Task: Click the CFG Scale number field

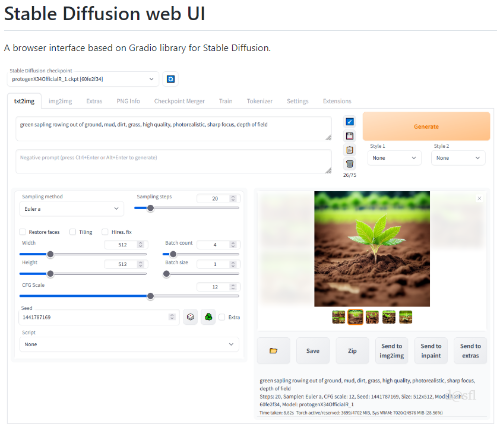Action: (x=218, y=287)
